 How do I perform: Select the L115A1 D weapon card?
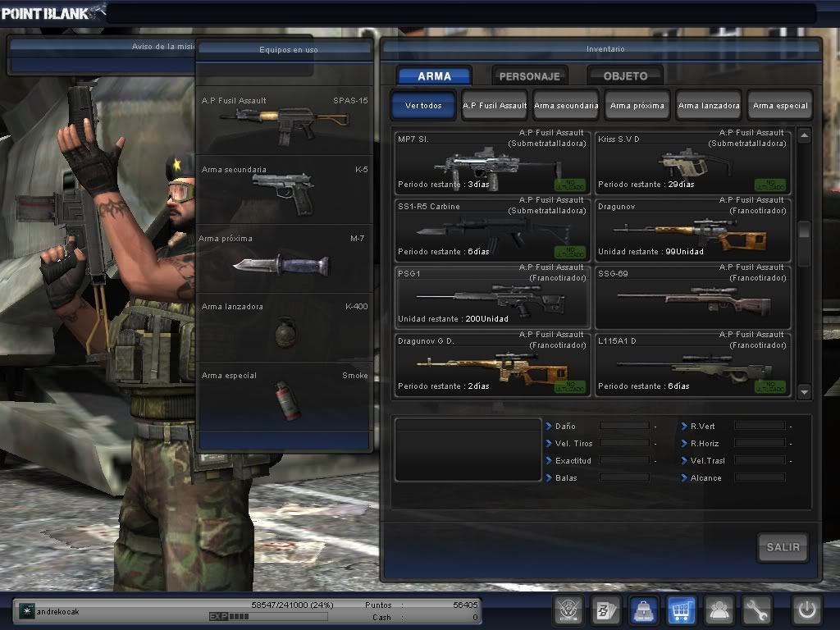692,363
